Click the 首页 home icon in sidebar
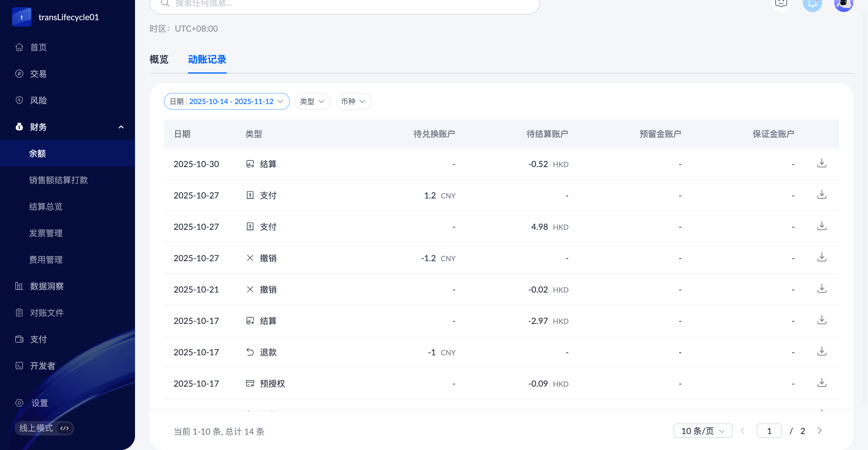The image size is (868, 450). click(19, 47)
